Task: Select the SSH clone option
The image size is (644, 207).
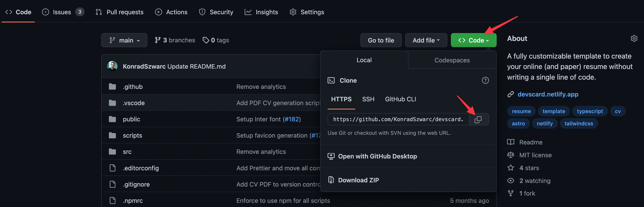Action: point(368,99)
